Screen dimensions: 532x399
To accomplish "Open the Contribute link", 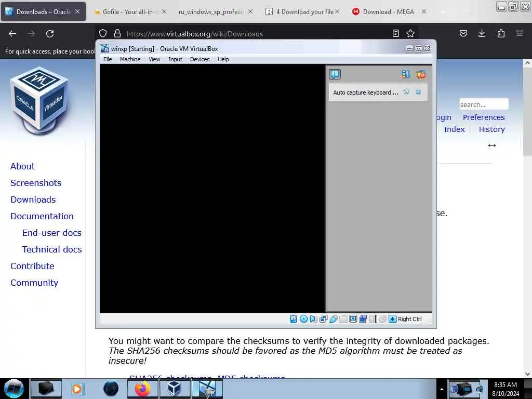I will tap(32, 266).
